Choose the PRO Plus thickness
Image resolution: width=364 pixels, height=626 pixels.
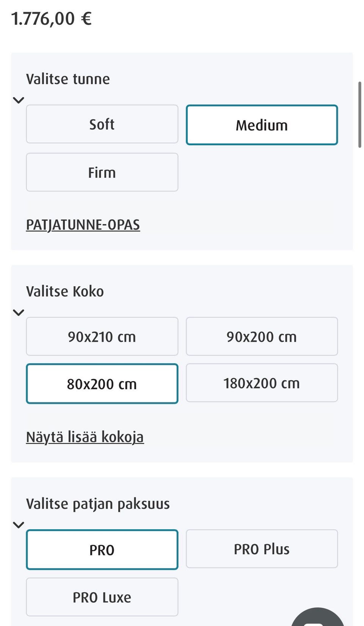click(262, 549)
